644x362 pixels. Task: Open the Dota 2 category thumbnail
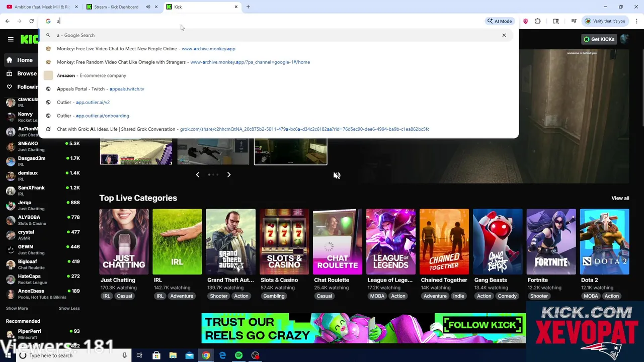click(604, 242)
